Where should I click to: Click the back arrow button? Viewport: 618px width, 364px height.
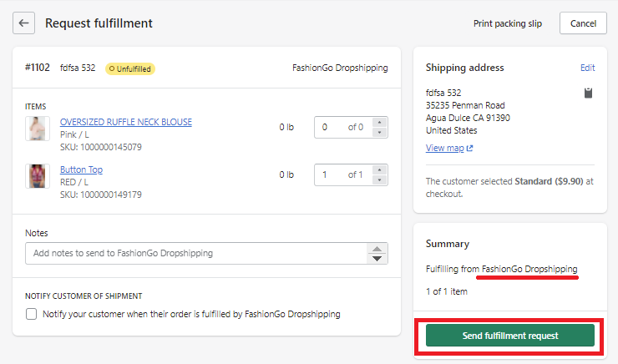[x=24, y=23]
